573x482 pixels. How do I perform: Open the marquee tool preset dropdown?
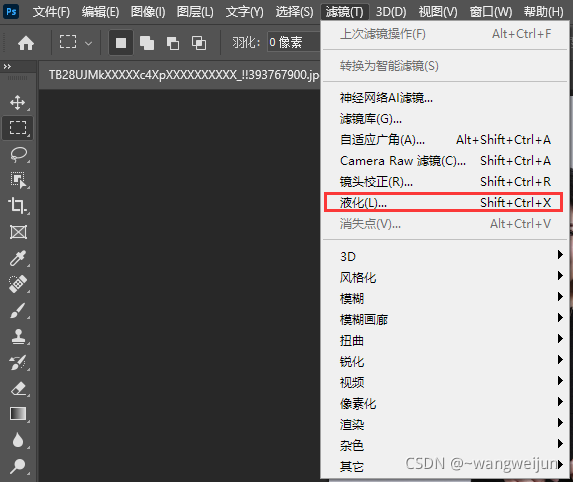88,43
